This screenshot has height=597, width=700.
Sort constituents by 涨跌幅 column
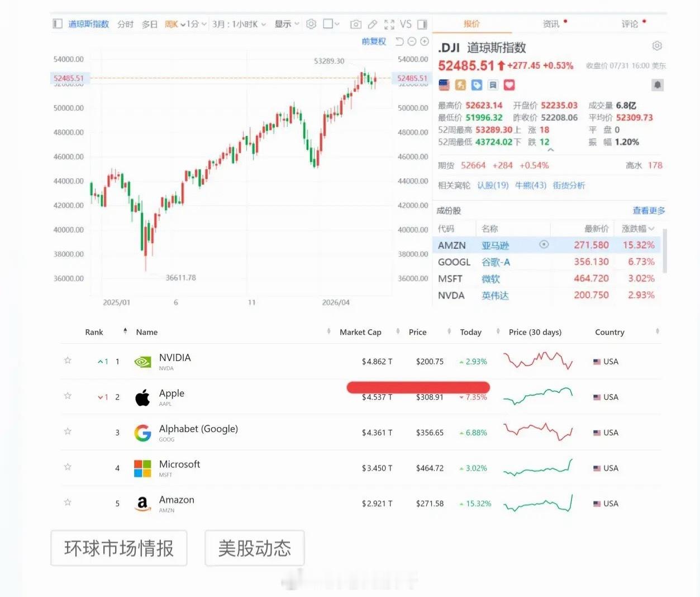638,229
